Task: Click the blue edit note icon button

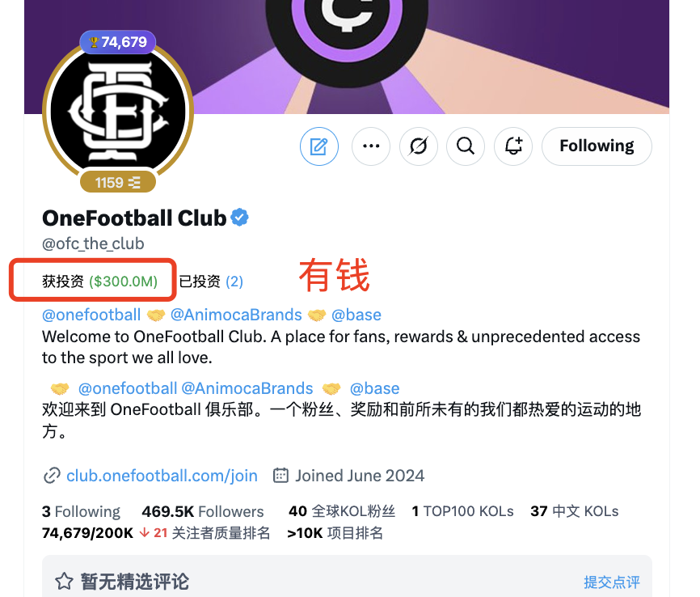Action: (318, 146)
